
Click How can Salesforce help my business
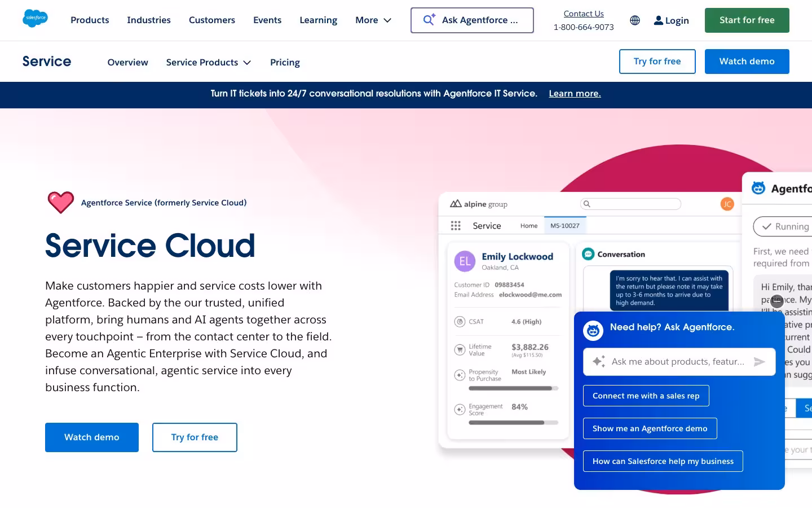(663, 461)
